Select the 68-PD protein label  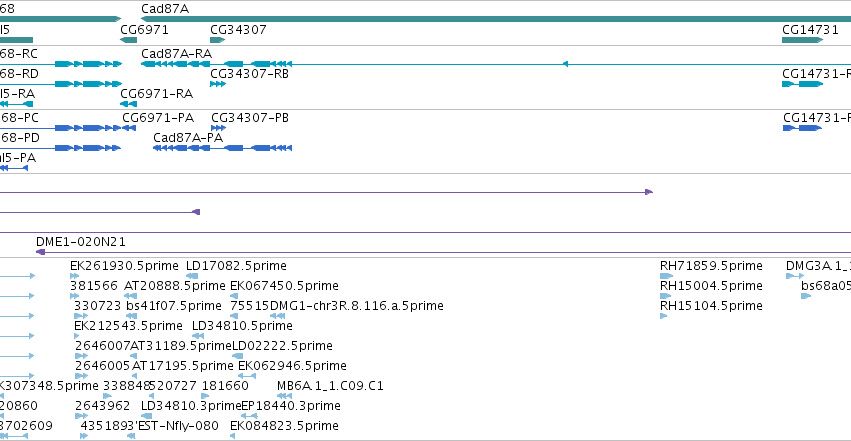(x=20, y=138)
